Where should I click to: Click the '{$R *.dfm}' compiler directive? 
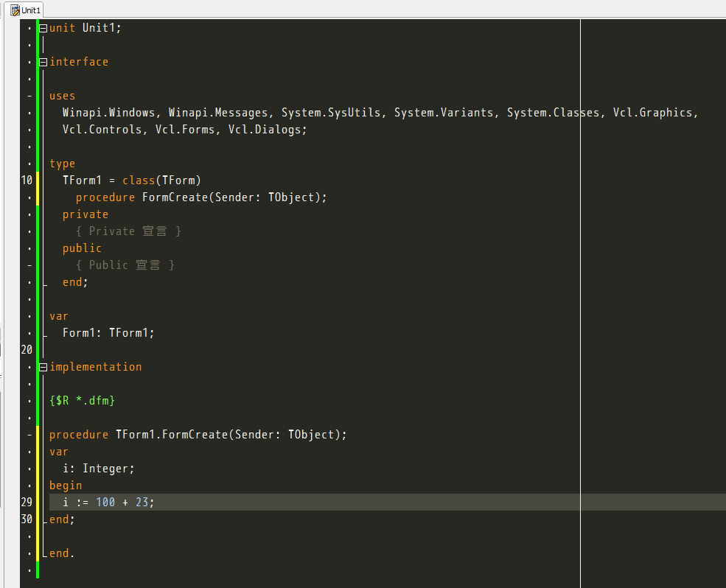point(82,401)
